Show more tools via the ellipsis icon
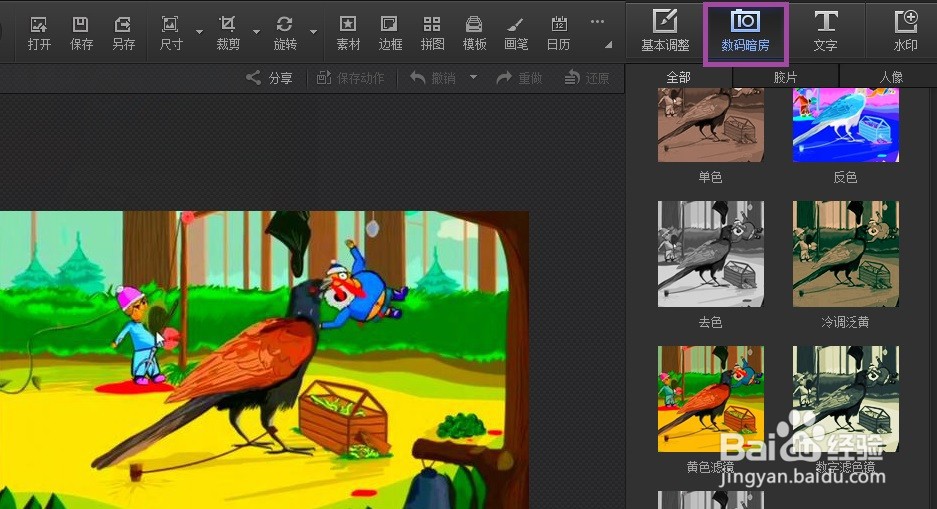The height and width of the screenshot is (509, 937). [597, 22]
